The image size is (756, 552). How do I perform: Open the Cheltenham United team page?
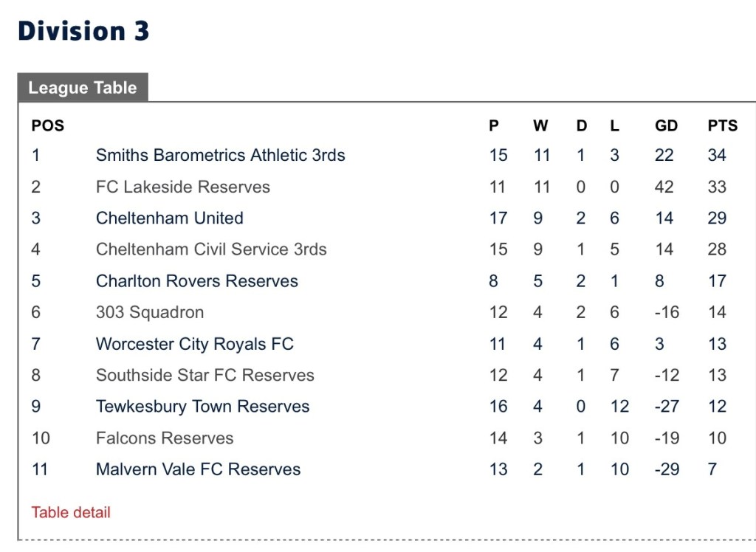coord(169,218)
